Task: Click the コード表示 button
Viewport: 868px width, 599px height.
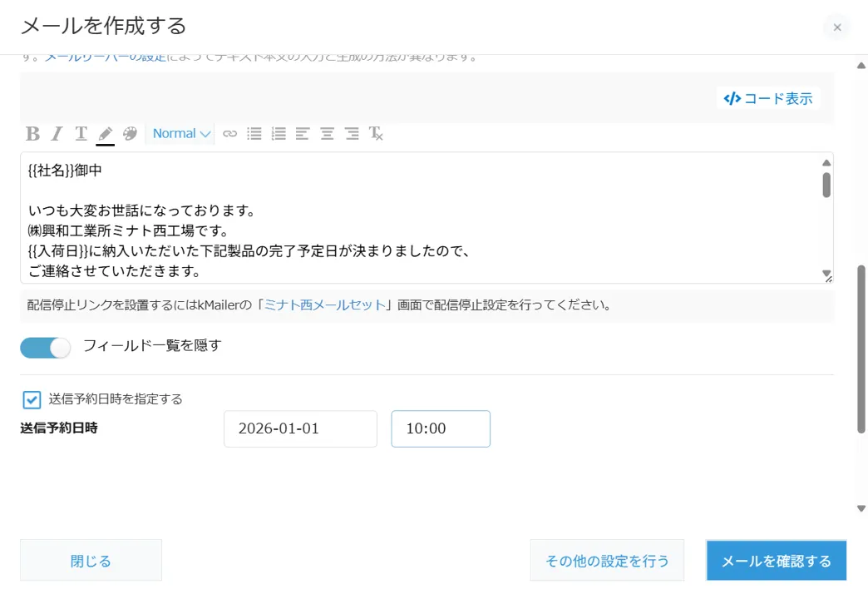Action: click(x=768, y=98)
